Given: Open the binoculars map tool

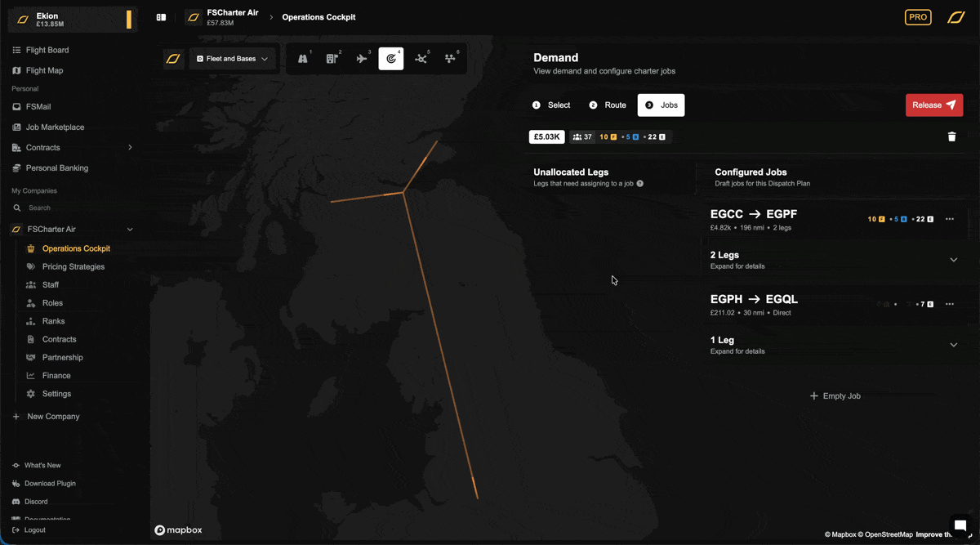Looking at the screenshot, I should click(x=303, y=59).
